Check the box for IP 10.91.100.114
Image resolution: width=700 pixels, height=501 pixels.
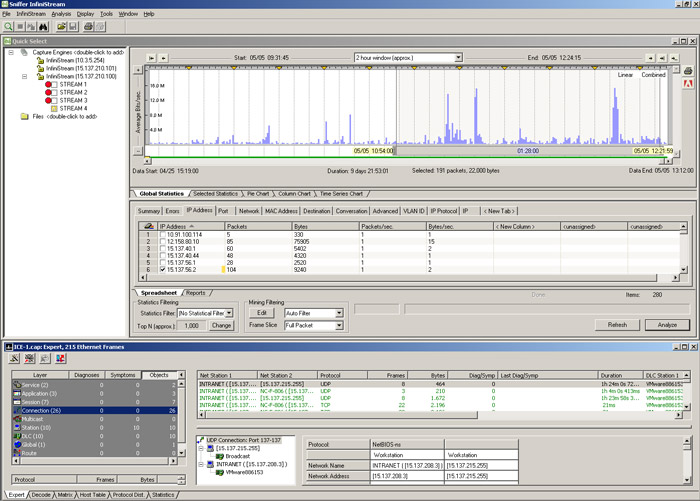click(162, 234)
